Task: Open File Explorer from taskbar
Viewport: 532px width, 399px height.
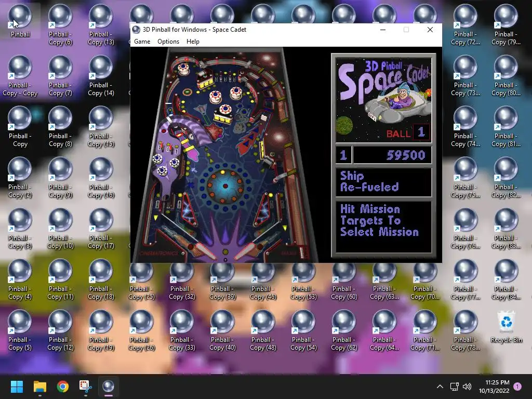Action: tap(39, 387)
